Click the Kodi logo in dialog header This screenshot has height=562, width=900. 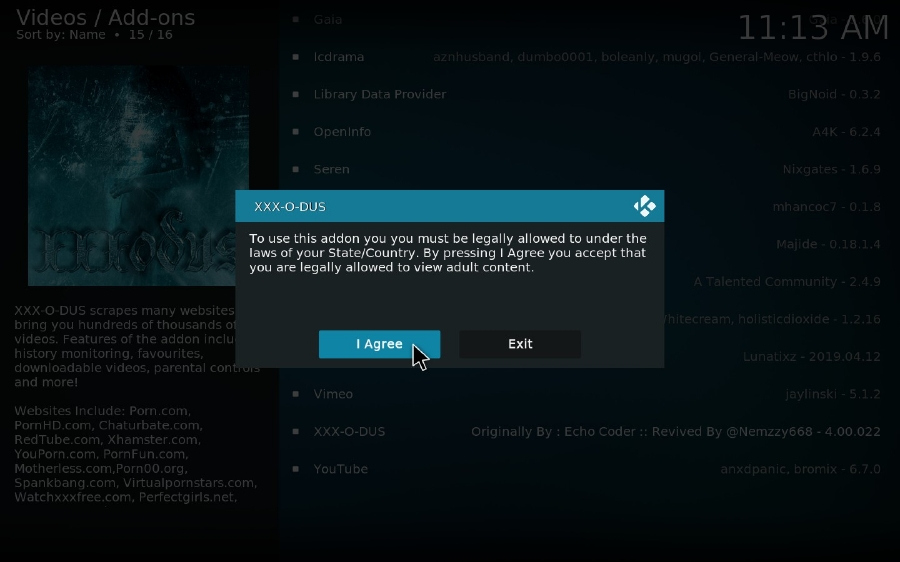coord(645,206)
